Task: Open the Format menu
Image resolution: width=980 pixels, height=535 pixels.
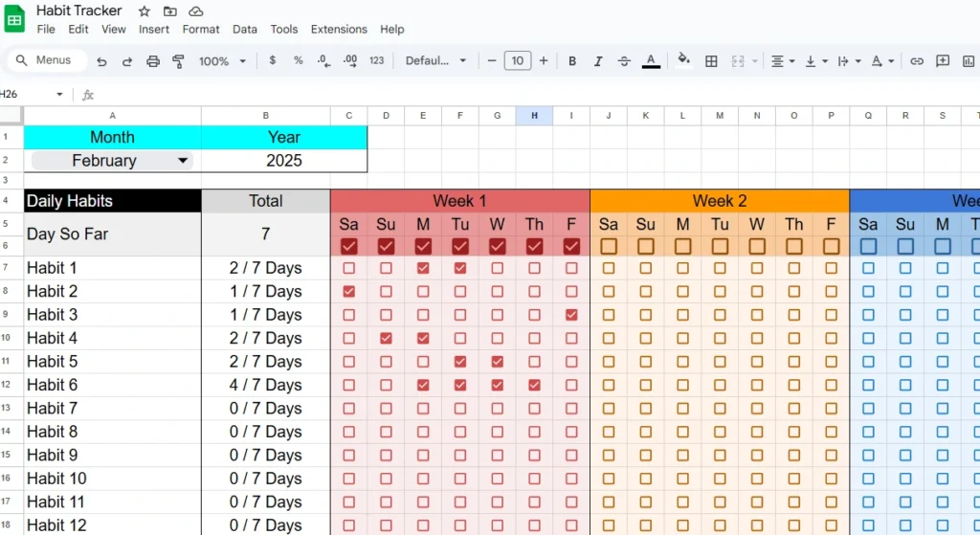Action: point(201,30)
